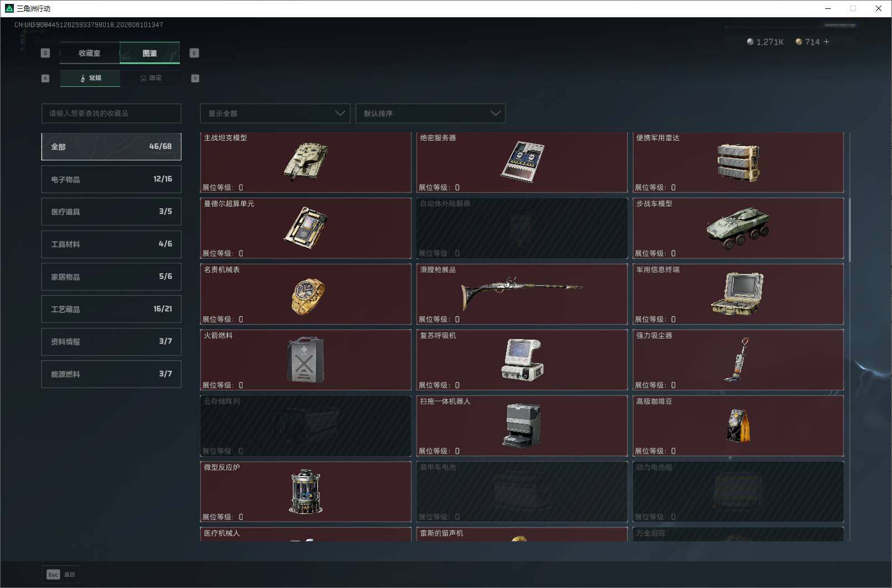892x588 pixels.
Task: Open the 显示全部 filter dropdown
Action: click(x=275, y=113)
